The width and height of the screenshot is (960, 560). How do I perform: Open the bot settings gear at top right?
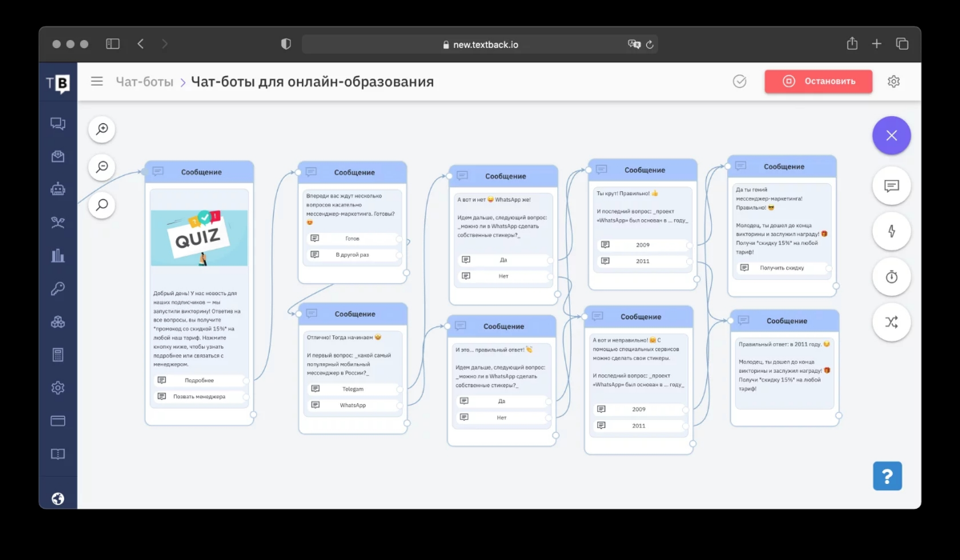tap(894, 82)
